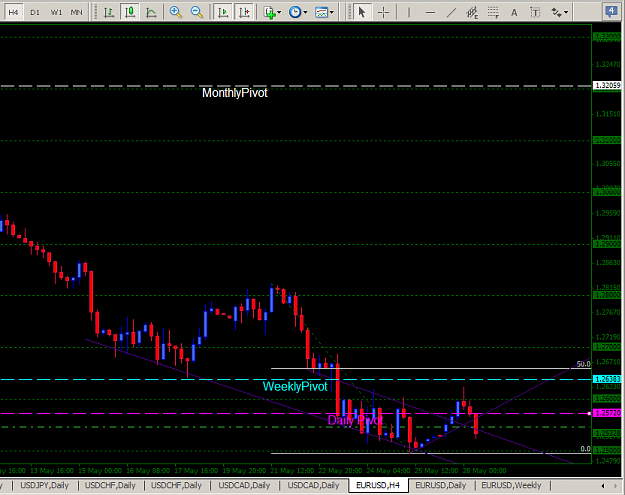Switch to the EURUSD,Weekly tab
Screen dimensions: 625x495
(511, 485)
